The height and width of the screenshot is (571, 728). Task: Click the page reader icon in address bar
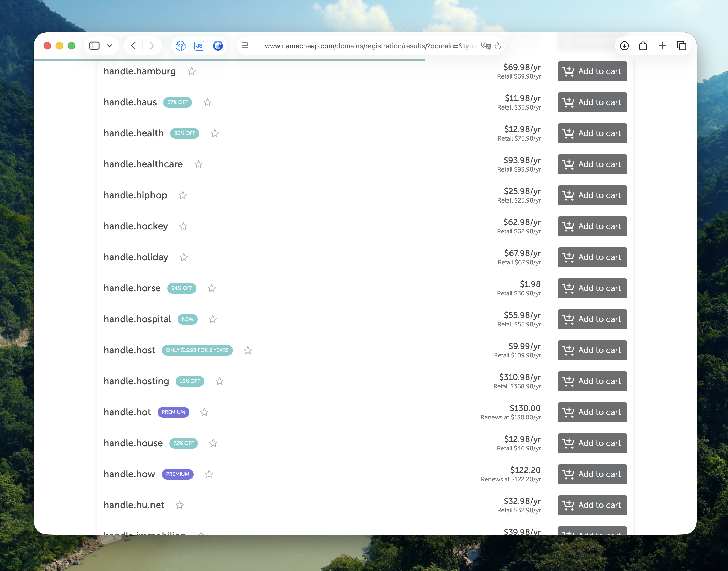(x=245, y=46)
